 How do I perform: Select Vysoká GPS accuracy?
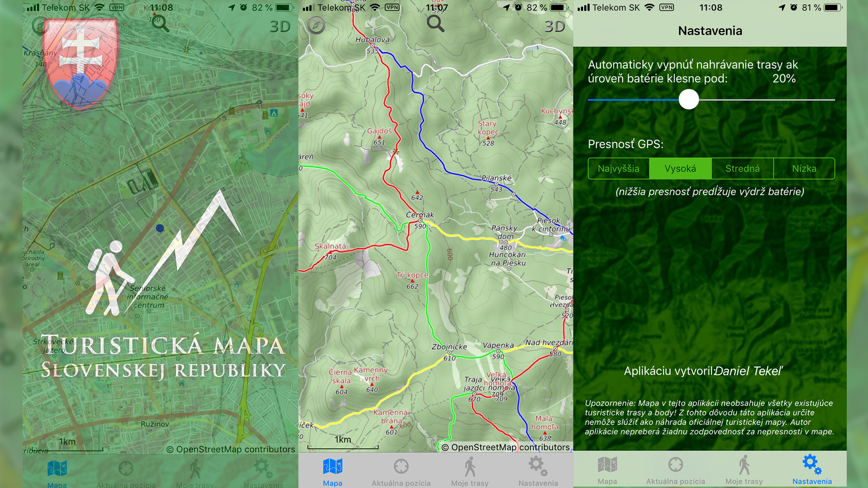coord(680,169)
